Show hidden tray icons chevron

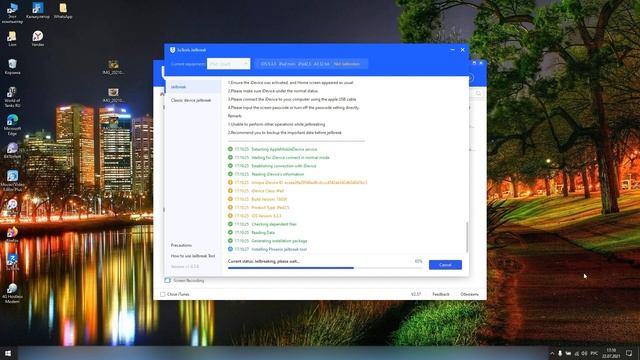pyautogui.click(x=552, y=353)
